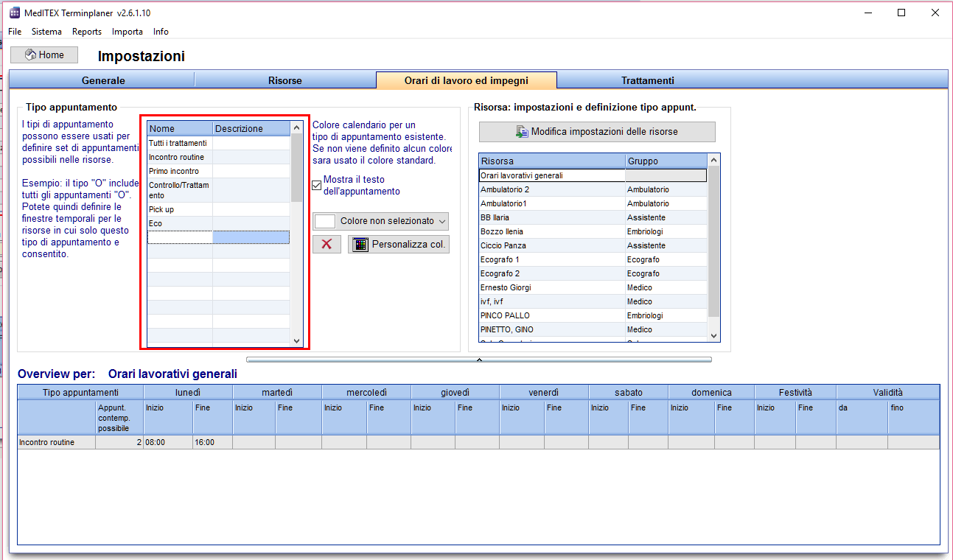Select the 'PINETTO, GINO' resource
Image resolution: width=953 pixels, height=560 pixels.
[593, 329]
